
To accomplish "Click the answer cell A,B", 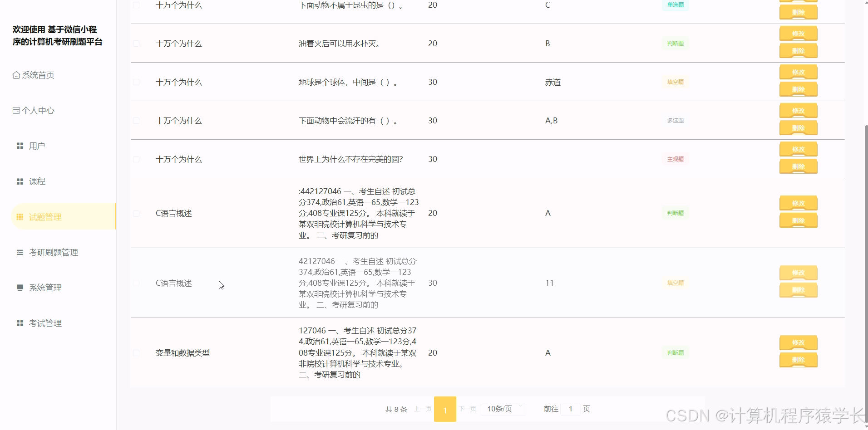I will click(551, 121).
